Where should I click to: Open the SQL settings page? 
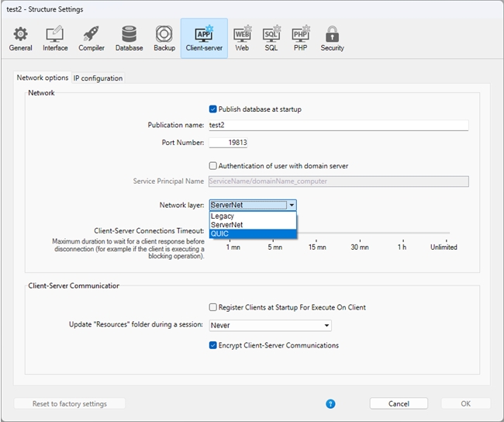(x=271, y=39)
